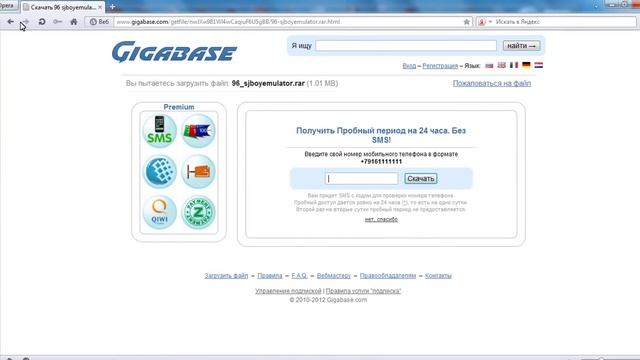The height and width of the screenshot is (360, 640).
Task: Open 'Управление подпиской' link
Action: (x=288, y=291)
